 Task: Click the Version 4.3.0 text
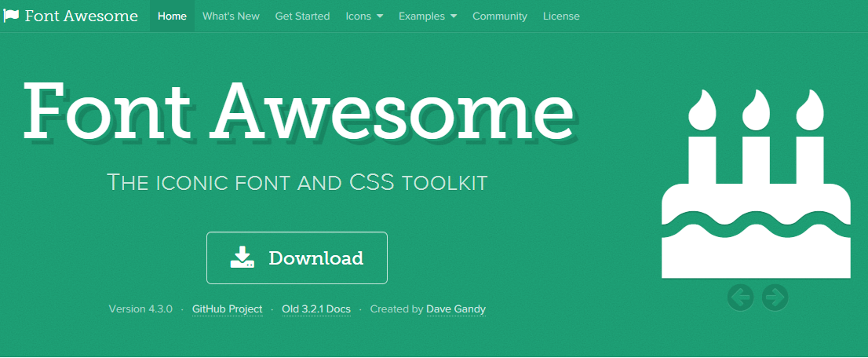click(140, 309)
